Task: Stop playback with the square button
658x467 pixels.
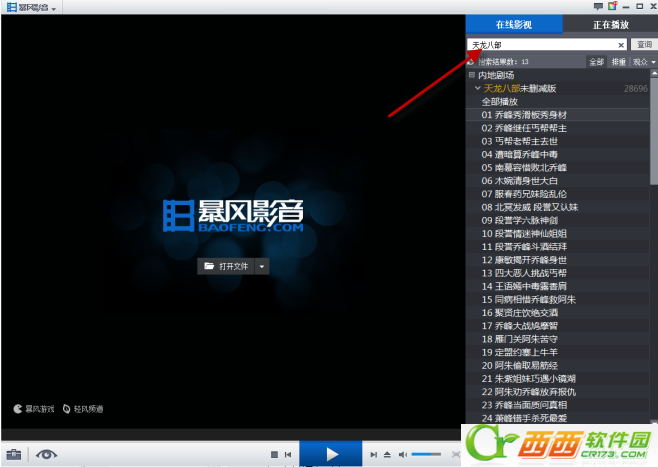Action: [274, 454]
